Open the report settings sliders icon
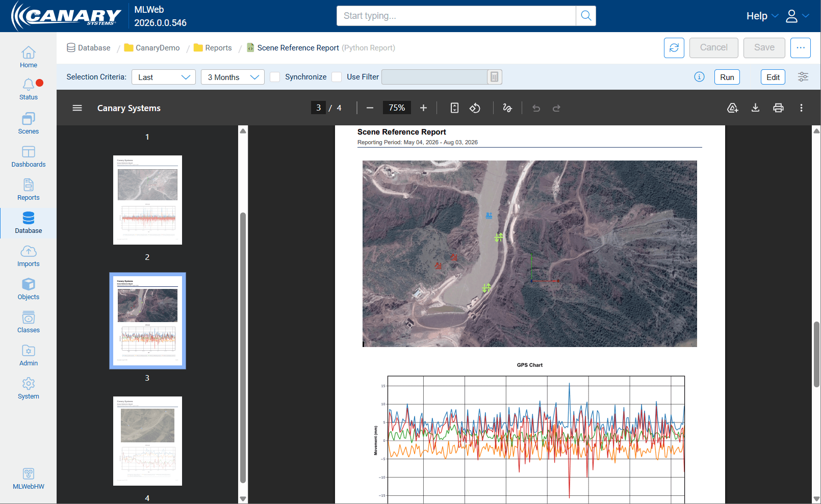 point(803,77)
